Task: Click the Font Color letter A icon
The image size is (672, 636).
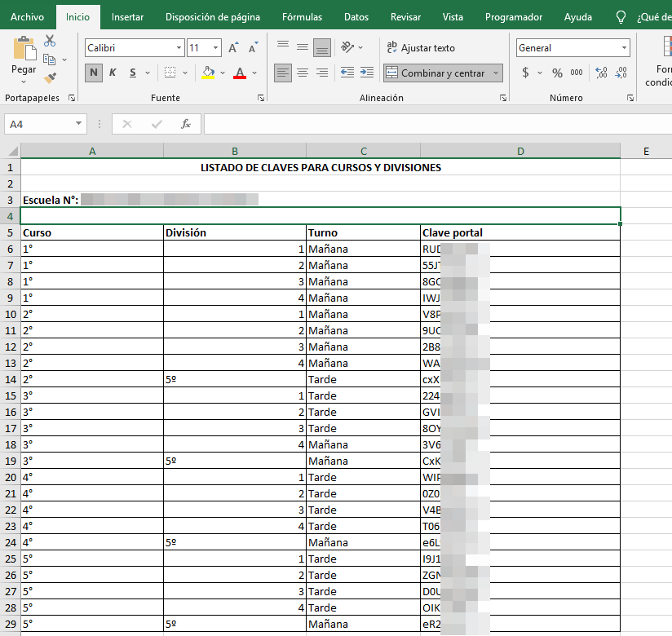Action: coord(240,73)
